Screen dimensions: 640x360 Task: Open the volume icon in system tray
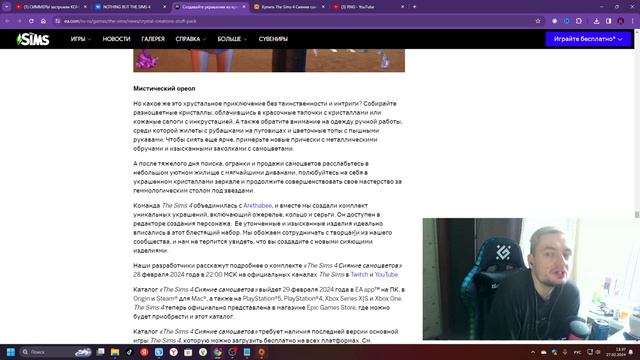click(x=598, y=352)
